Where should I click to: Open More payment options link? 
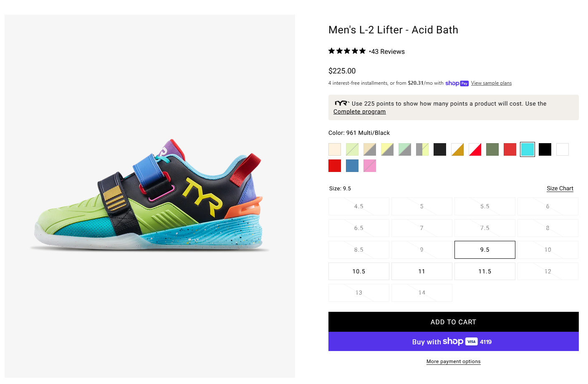(x=454, y=361)
